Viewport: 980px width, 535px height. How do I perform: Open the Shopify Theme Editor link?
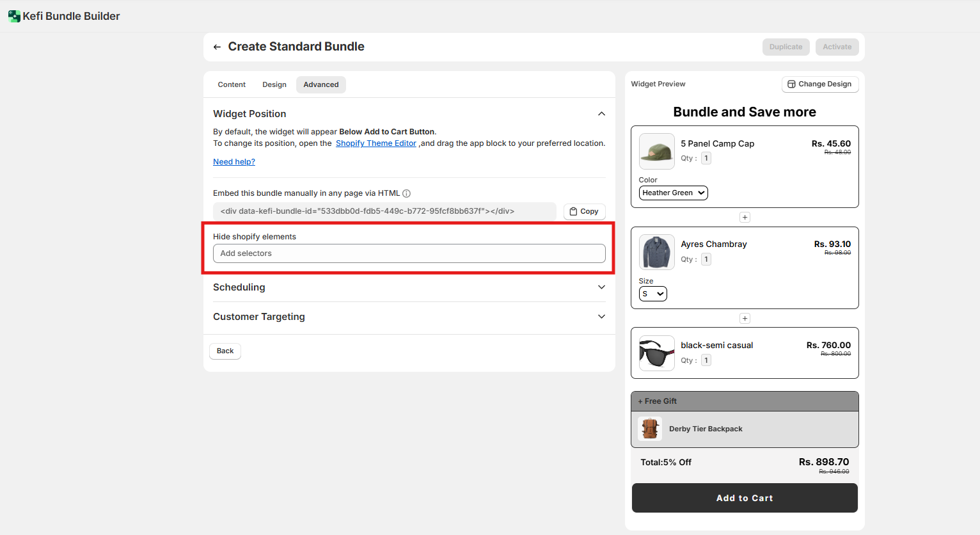(x=375, y=143)
